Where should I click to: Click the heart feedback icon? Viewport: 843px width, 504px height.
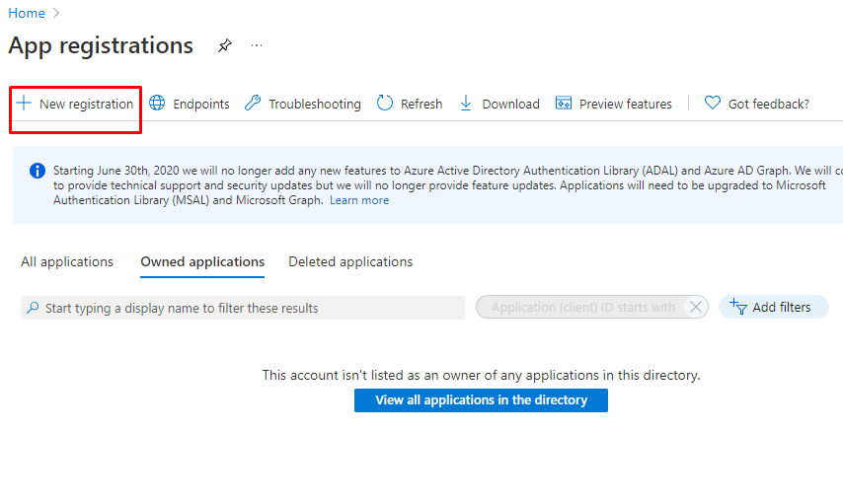click(x=713, y=104)
